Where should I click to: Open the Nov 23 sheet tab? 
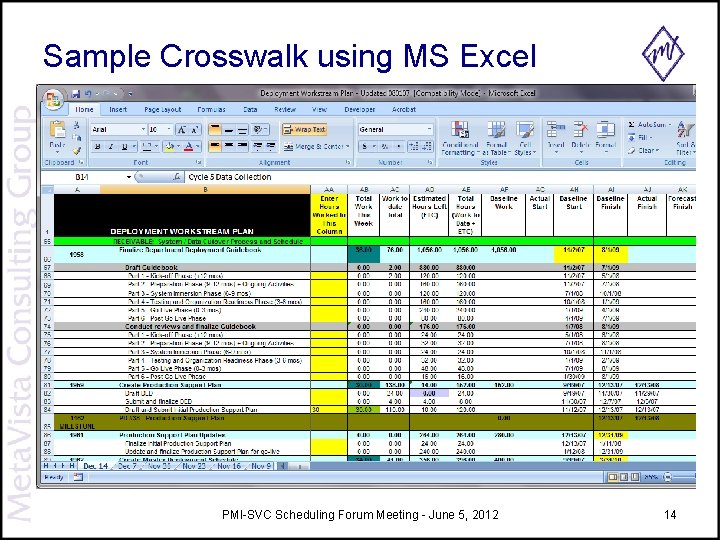tap(194, 466)
